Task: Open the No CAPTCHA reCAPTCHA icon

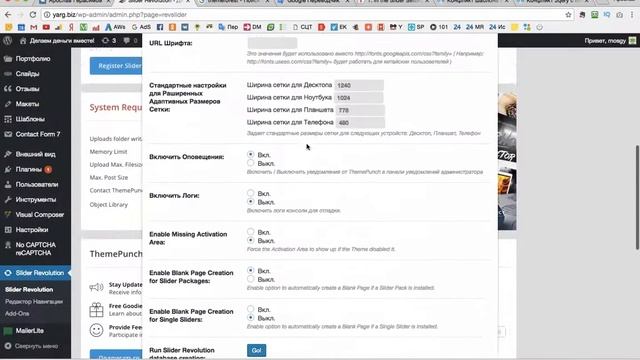Action: [x=8, y=245]
